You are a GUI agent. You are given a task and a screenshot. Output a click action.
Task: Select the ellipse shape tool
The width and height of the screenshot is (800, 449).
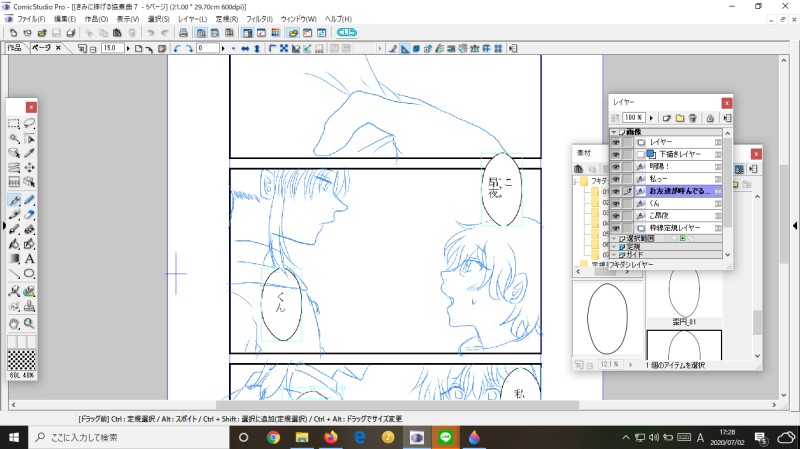tap(29, 273)
